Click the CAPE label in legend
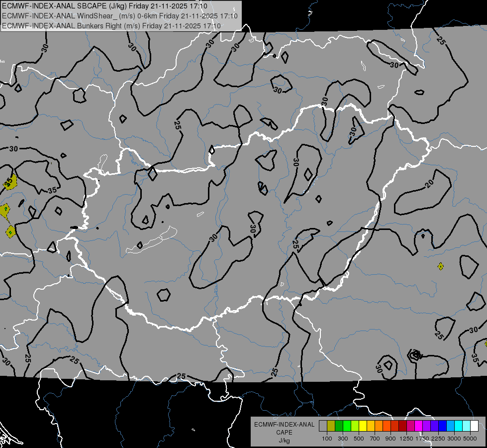 pyautogui.click(x=284, y=433)
